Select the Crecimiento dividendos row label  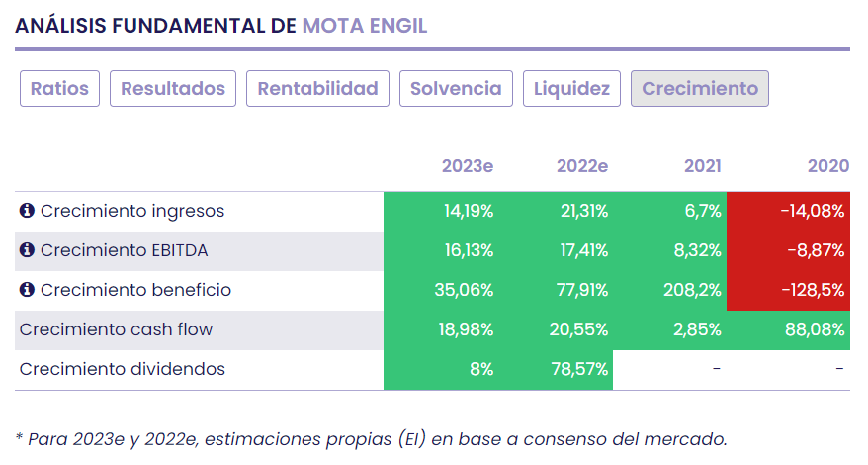[x=122, y=369]
